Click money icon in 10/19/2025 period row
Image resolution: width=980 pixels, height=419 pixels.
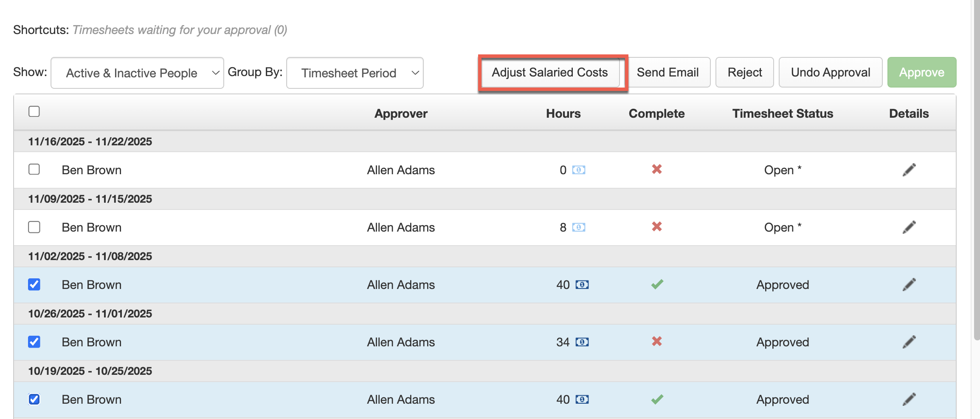582,399
